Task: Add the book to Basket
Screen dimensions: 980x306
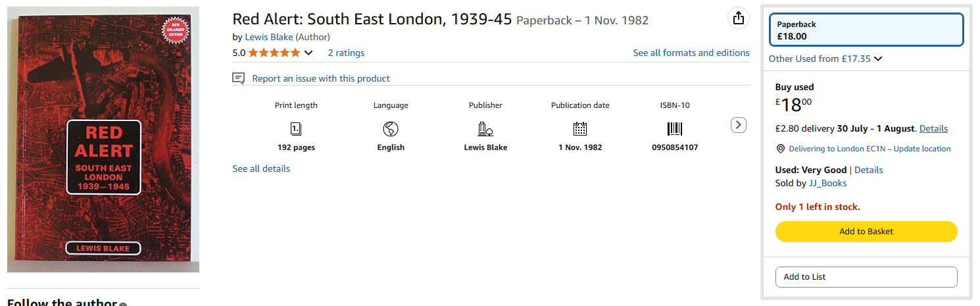Action: [866, 232]
